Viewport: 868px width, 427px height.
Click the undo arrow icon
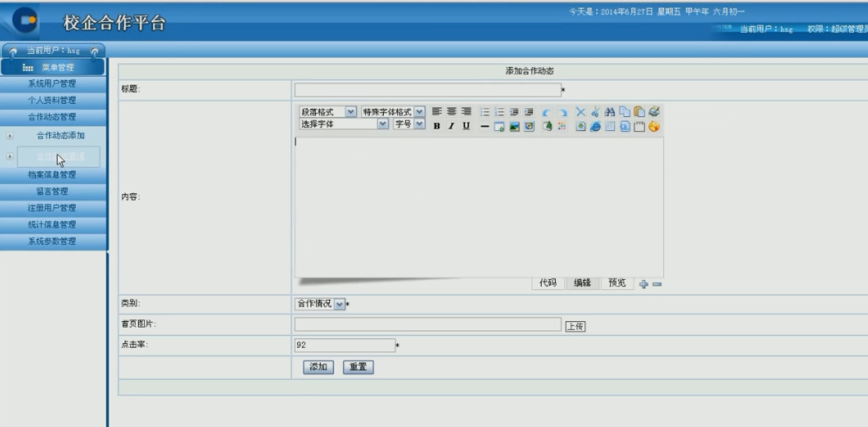547,112
